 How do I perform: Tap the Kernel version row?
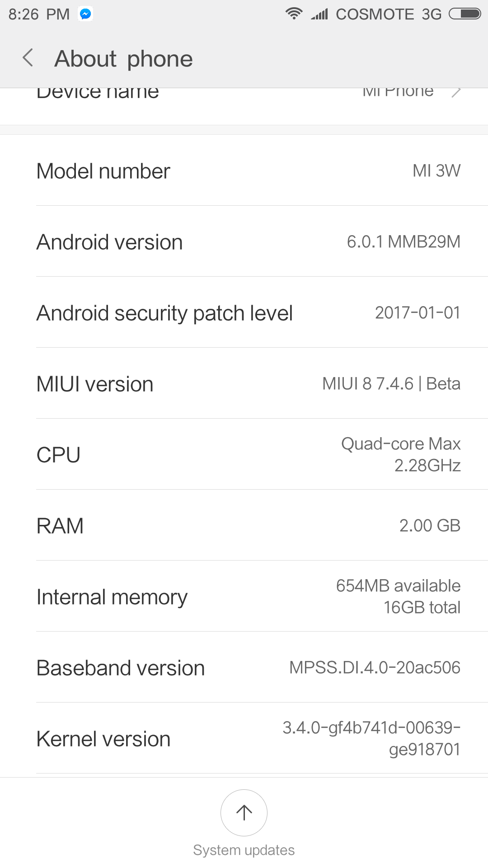pyautogui.click(x=244, y=738)
